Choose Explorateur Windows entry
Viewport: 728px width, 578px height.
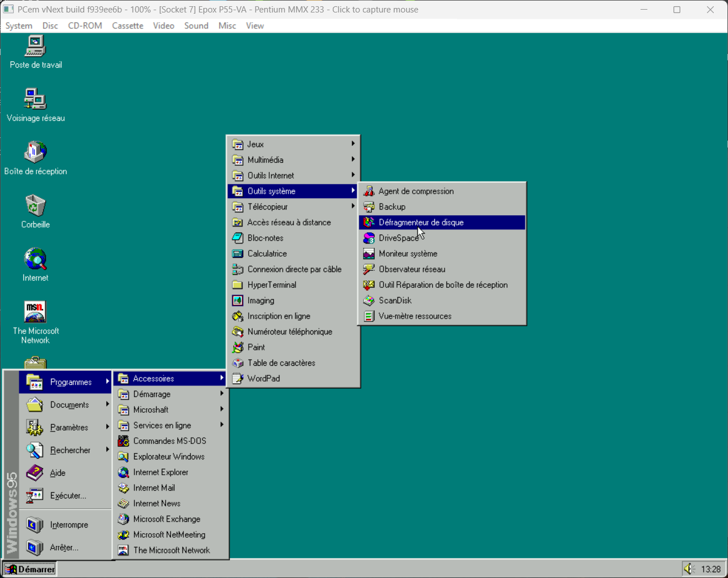[171, 456]
